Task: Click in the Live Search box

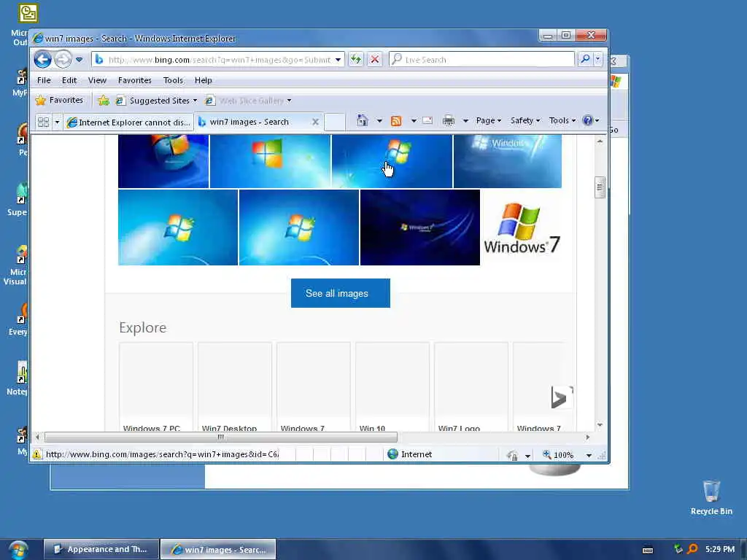Action: pyautogui.click(x=481, y=60)
